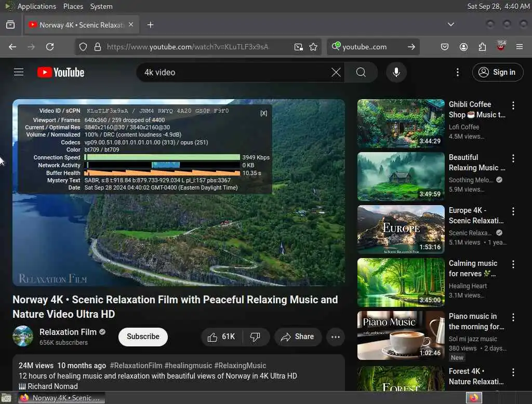Click the #RelaxingMusic hashtag
Screen dimensions: 532x404
coord(240,366)
